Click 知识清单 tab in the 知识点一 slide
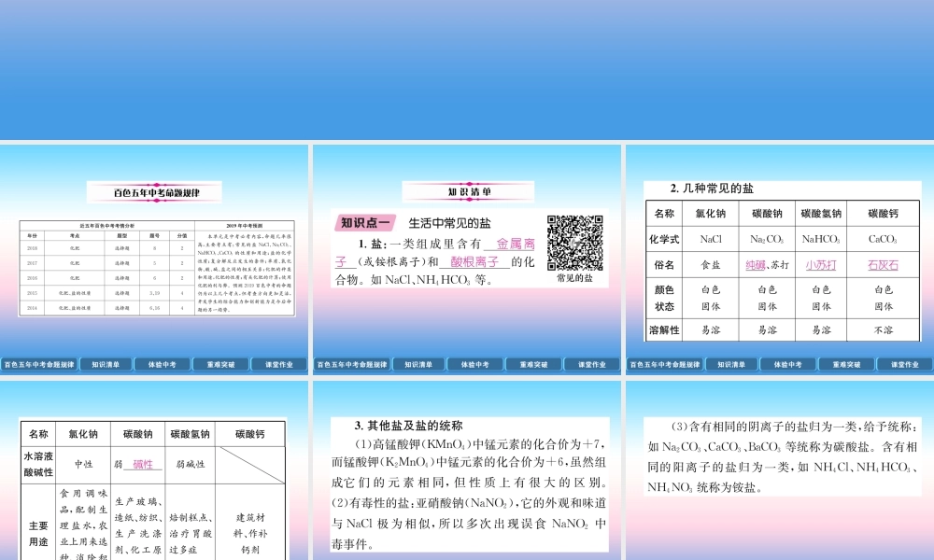 (x=418, y=364)
